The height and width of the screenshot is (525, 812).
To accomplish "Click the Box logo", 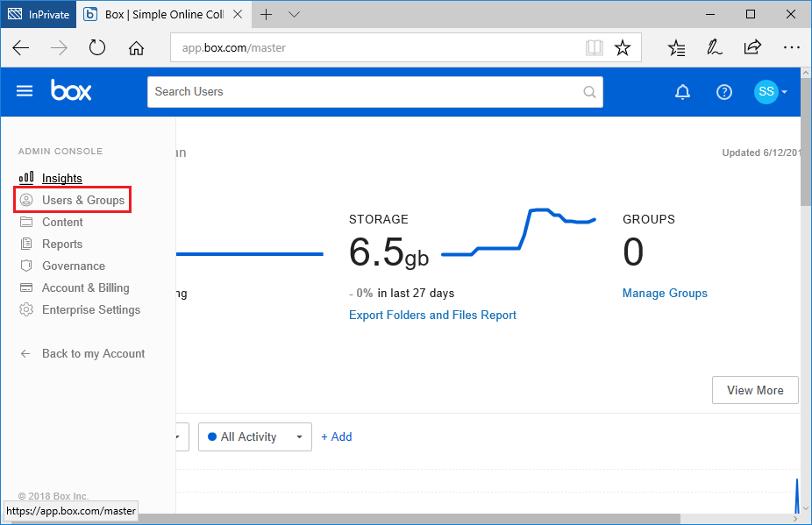I will pyautogui.click(x=71, y=90).
